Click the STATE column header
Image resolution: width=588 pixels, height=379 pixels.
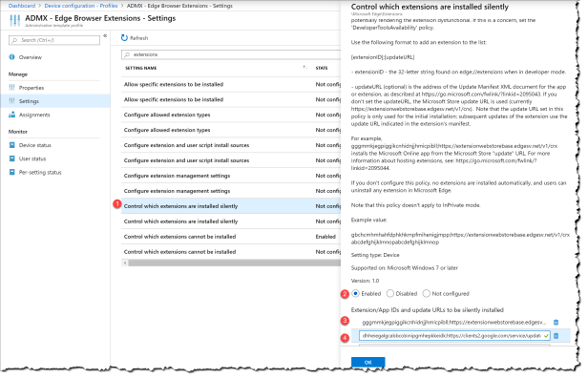click(322, 68)
